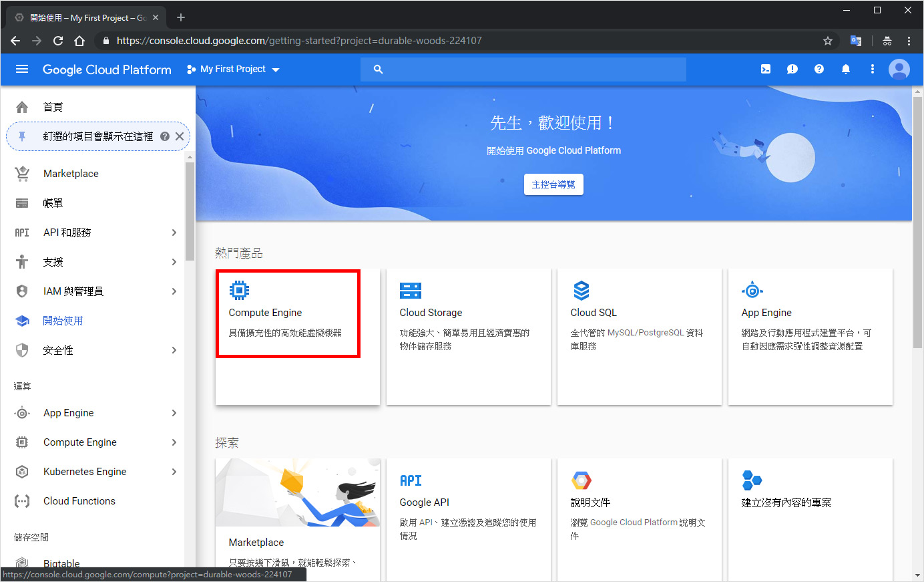Click the graduation cap icon beside 開始使用
924x582 pixels.
pyautogui.click(x=22, y=321)
